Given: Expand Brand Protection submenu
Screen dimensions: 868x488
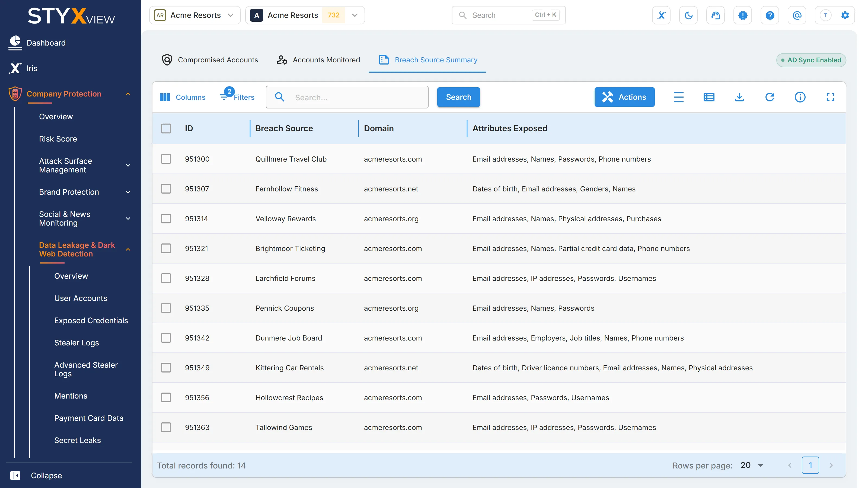Looking at the screenshot, I should pyautogui.click(x=85, y=192).
